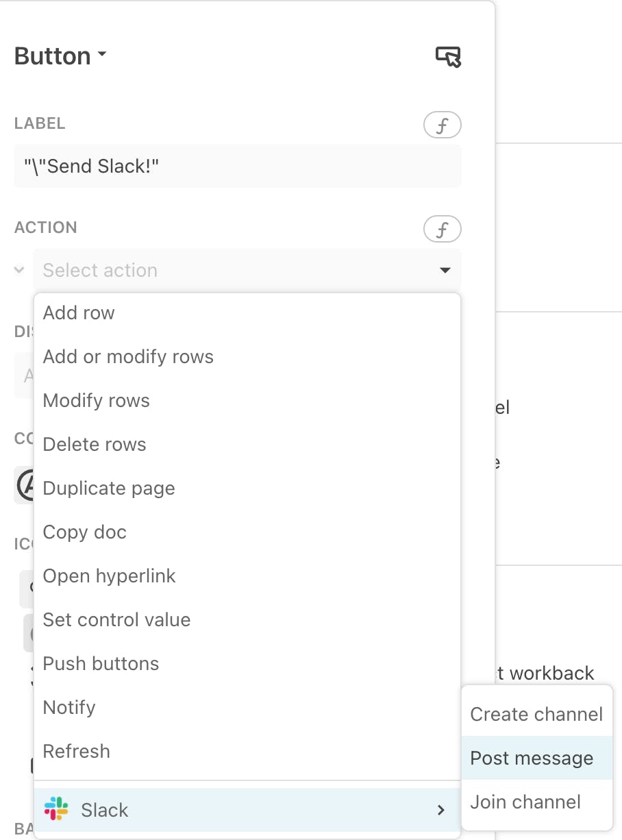The image size is (622, 840).
Task: Edit the Send Slack label field
Action: click(237, 166)
